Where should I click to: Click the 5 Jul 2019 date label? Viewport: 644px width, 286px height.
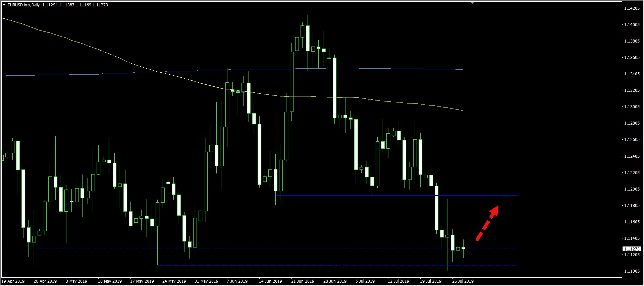coord(365,281)
